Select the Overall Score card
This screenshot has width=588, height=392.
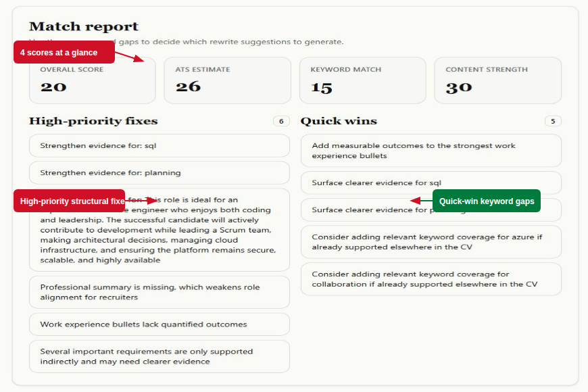92,80
